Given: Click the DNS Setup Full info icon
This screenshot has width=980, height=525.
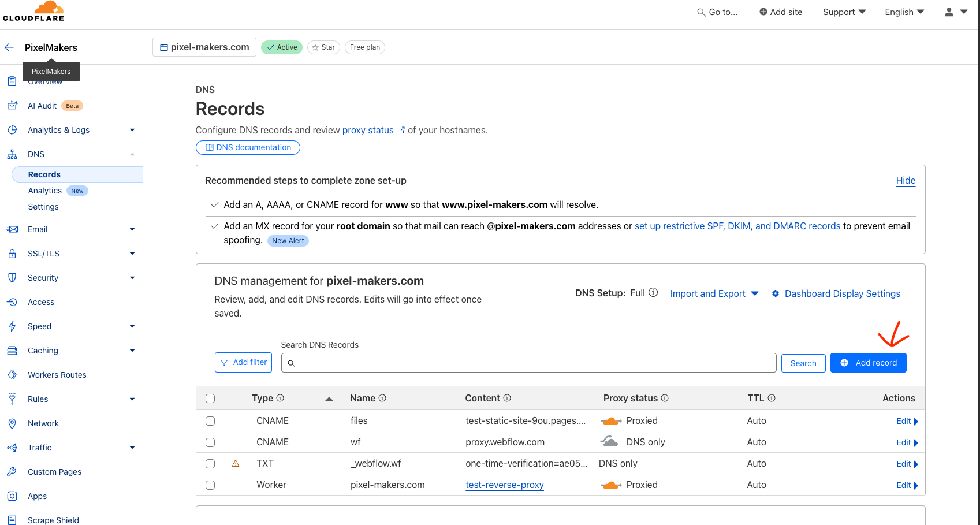Looking at the screenshot, I should 653,292.
